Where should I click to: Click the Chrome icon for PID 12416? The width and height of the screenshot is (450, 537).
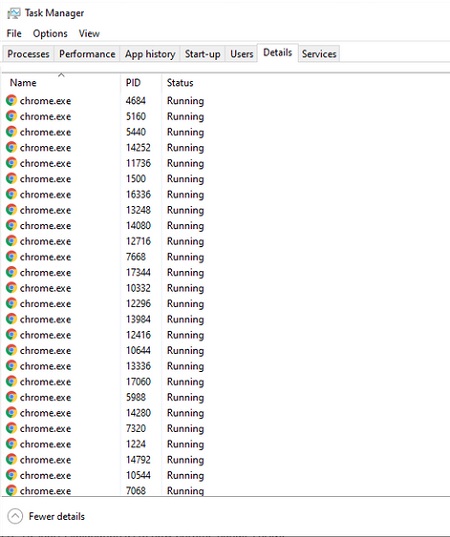pos(11,335)
